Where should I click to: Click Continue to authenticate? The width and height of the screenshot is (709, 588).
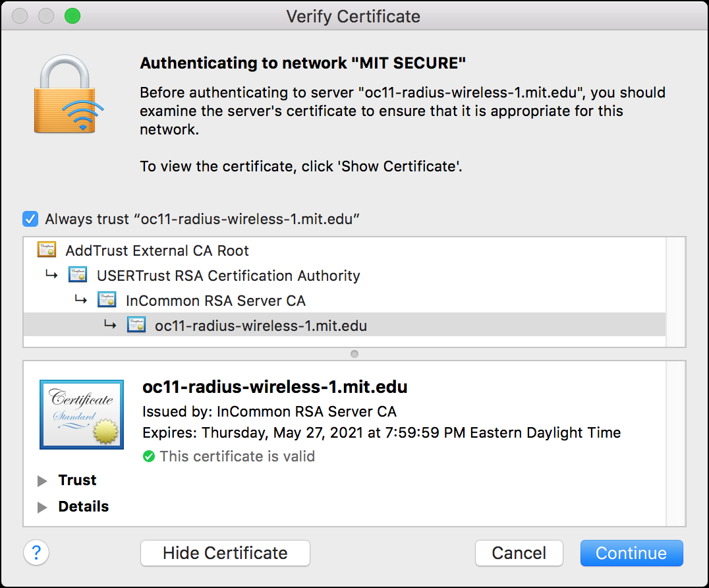(632, 552)
